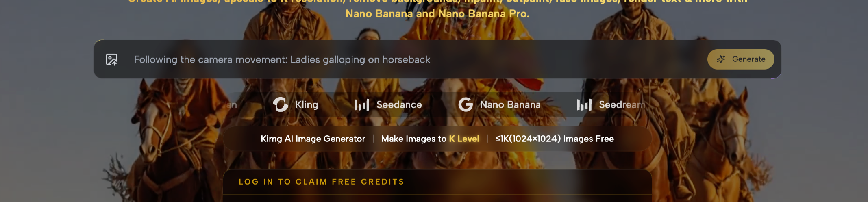868x202 pixels.
Task: Choose the Seedance model label
Action: 399,105
